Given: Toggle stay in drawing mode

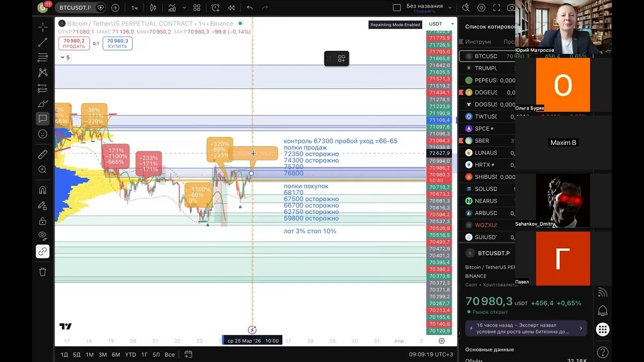Looking at the screenshot, I should [43, 206].
